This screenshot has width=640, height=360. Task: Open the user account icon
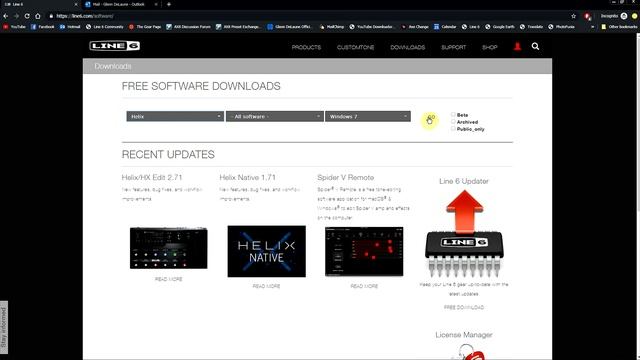[517, 47]
